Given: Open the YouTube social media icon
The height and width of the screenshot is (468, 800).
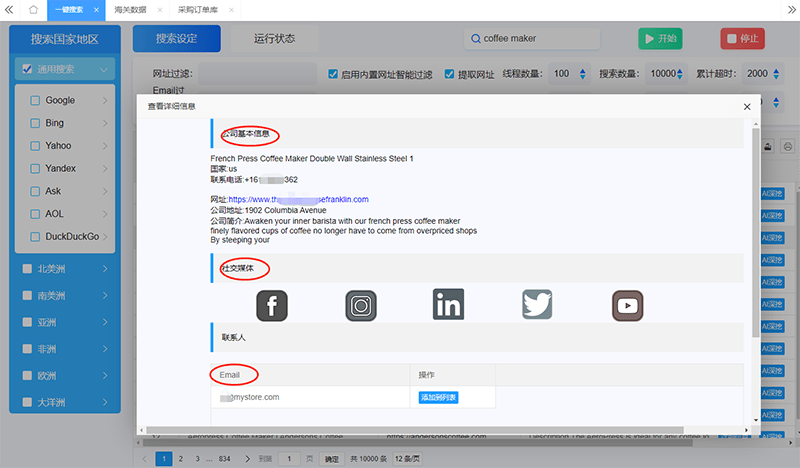Looking at the screenshot, I should tap(628, 306).
